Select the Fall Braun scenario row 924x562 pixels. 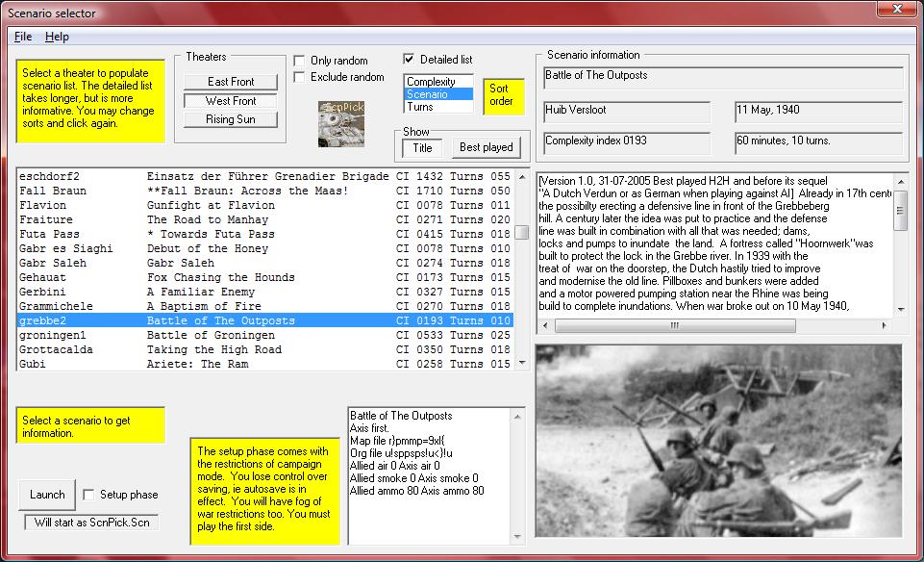coord(264,191)
